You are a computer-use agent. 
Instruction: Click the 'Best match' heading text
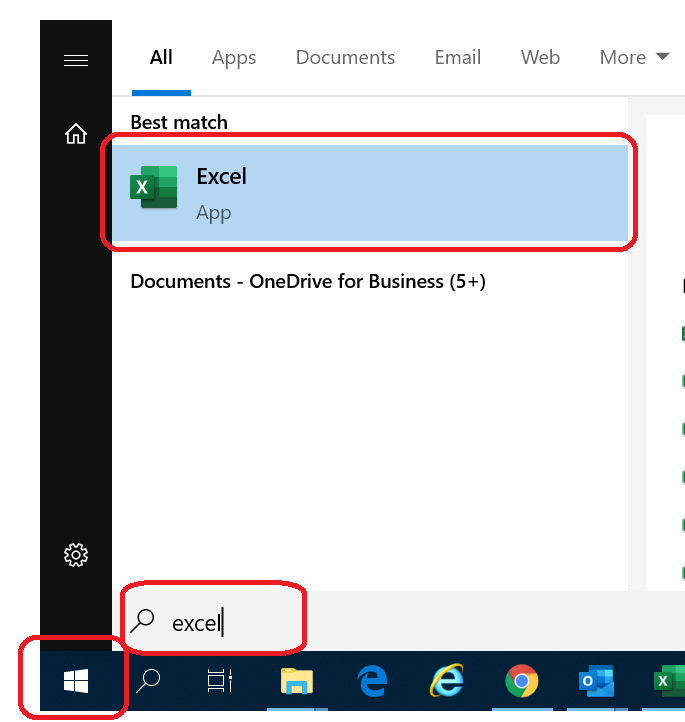click(x=179, y=122)
